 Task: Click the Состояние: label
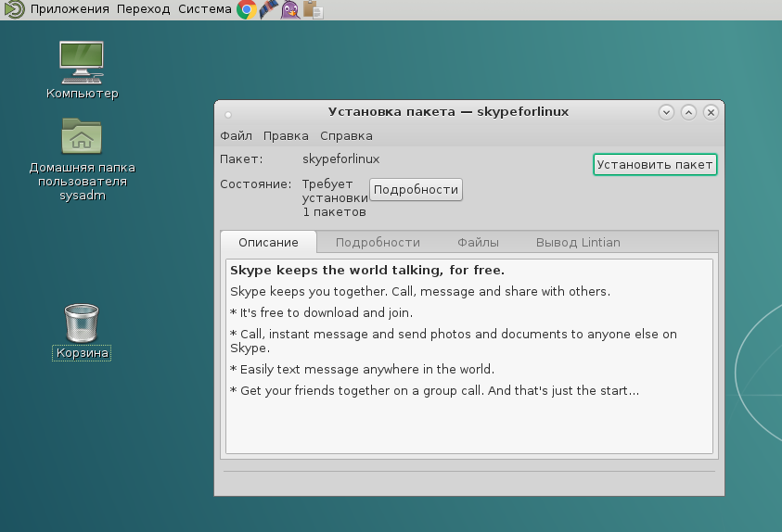click(x=256, y=184)
